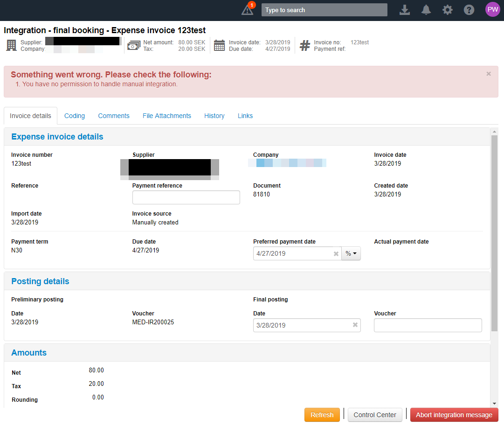Switch to the Coding tab
Viewport: 504px width, 433px height.
pyautogui.click(x=75, y=116)
